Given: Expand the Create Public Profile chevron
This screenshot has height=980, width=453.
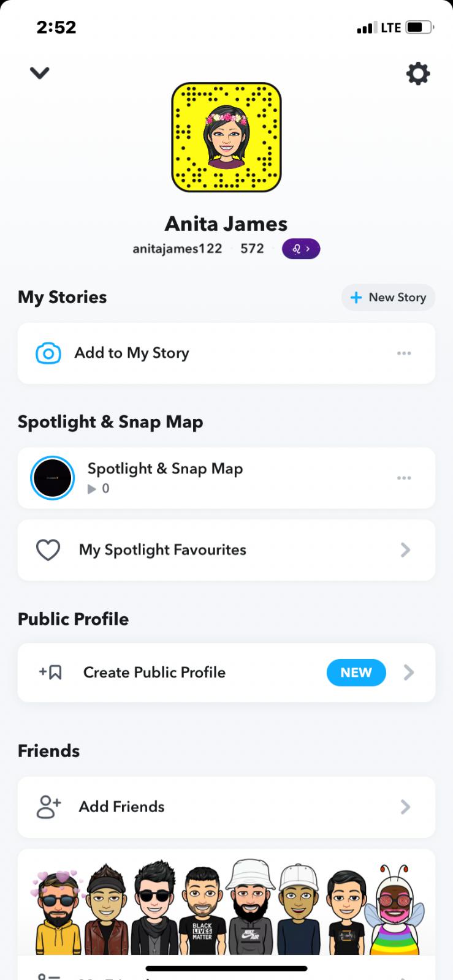Looking at the screenshot, I should click(x=409, y=673).
